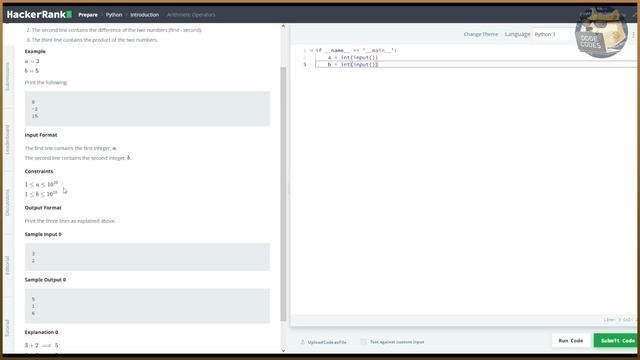The image size is (640, 360).
Task: Click the problem panel scrollbar thumb
Action: [283, 194]
